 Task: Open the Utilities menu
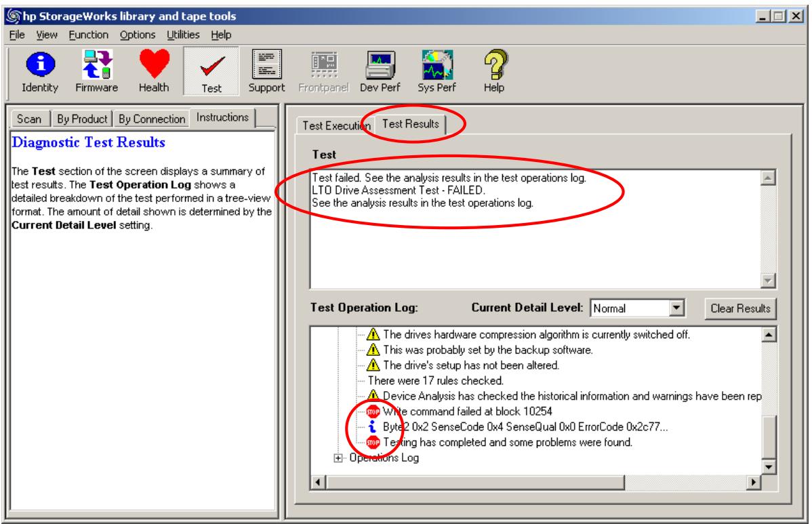(183, 35)
